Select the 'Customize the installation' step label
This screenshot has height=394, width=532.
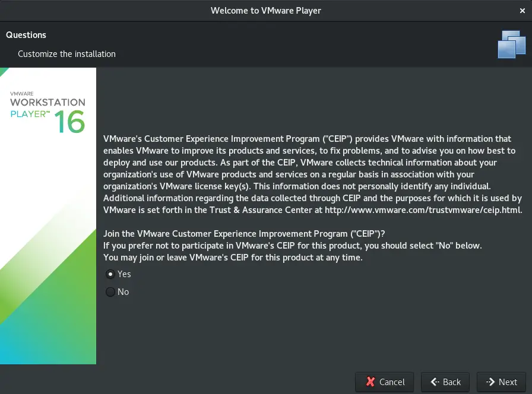(x=66, y=53)
